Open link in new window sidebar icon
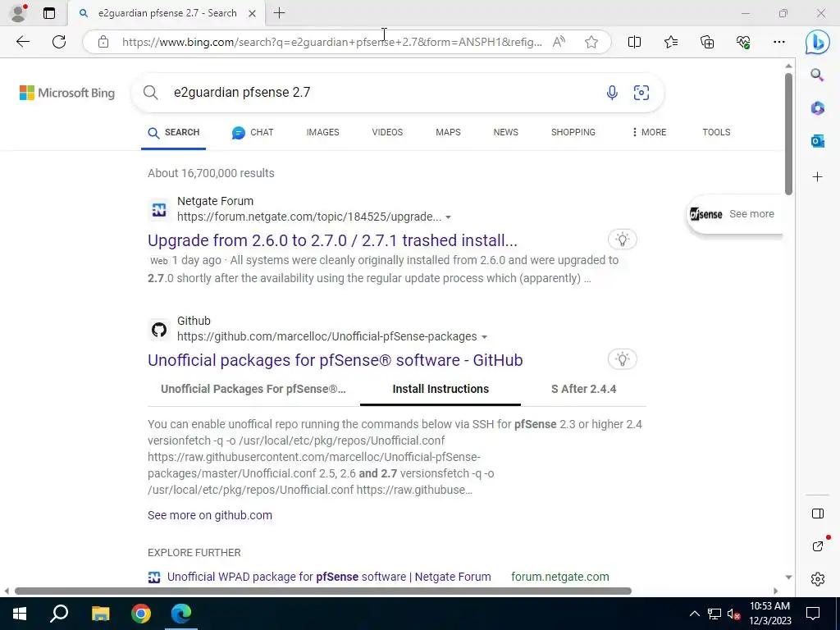 818,546
